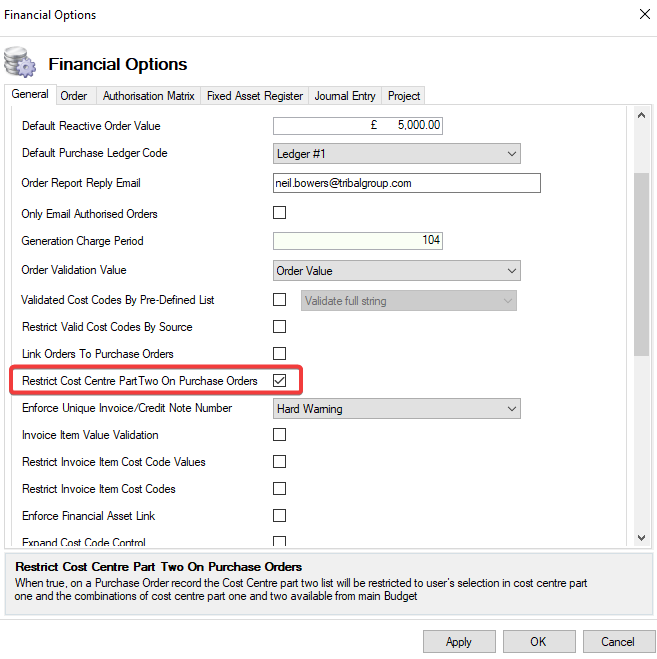Image resolution: width=657 pixels, height=659 pixels.
Task: Untick Restrict Cost Centre Part Two checkbox
Action: click(x=280, y=381)
